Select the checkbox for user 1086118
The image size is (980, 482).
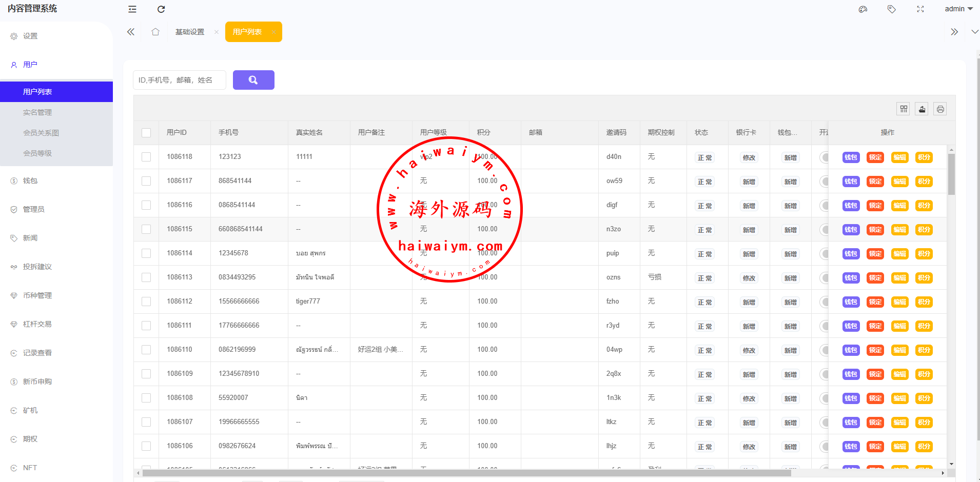click(x=146, y=157)
